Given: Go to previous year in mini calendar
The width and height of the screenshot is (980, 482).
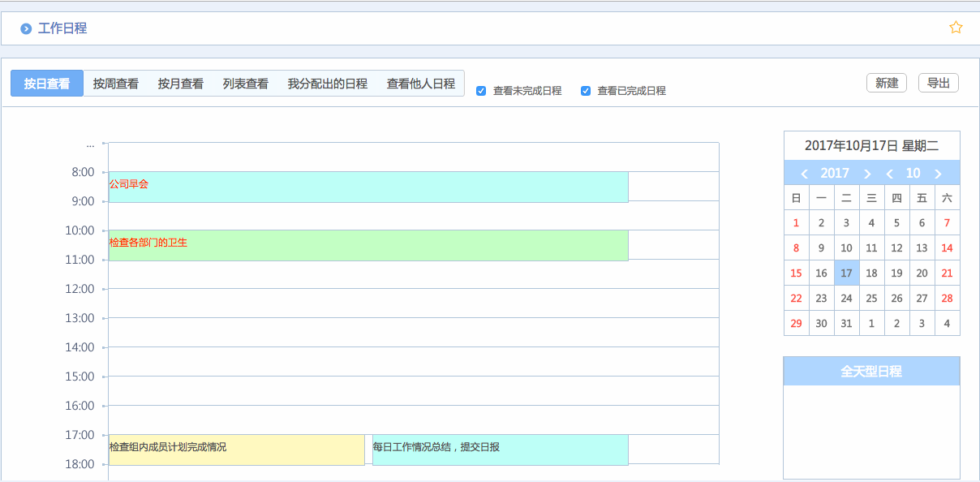Looking at the screenshot, I should pyautogui.click(x=805, y=172).
